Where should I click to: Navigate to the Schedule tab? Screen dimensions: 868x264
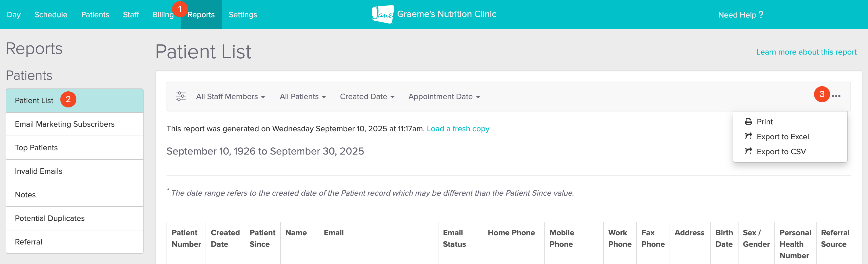(51, 14)
